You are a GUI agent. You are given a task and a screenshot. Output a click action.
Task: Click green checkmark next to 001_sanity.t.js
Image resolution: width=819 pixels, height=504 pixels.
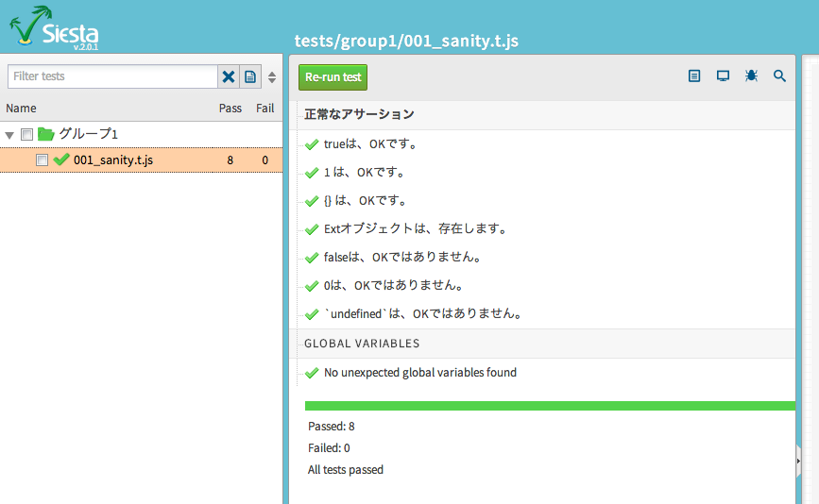[61, 160]
